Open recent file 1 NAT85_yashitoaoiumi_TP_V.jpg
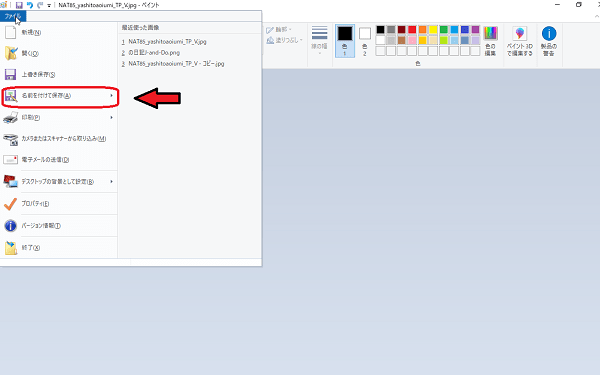This screenshot has width=600, height=375. click(x=164, y=42)
